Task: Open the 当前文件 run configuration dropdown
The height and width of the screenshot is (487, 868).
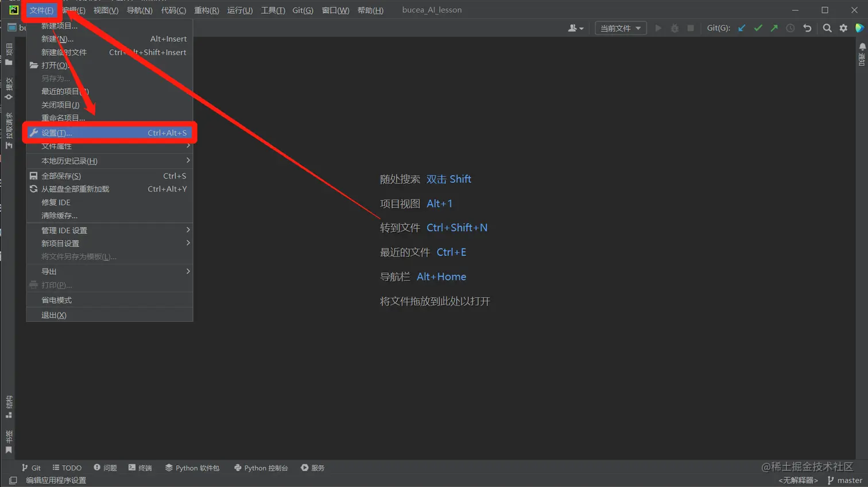Action: (x=621, y=28)
